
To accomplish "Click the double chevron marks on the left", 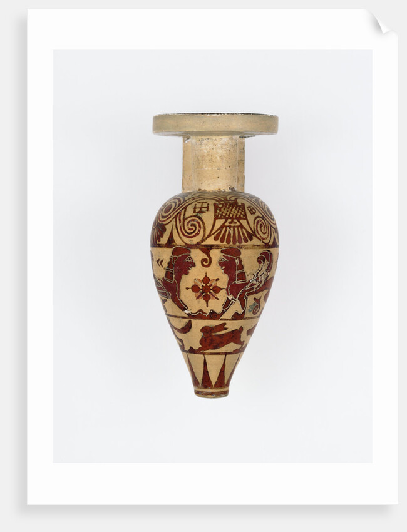I will pos(159,262).
